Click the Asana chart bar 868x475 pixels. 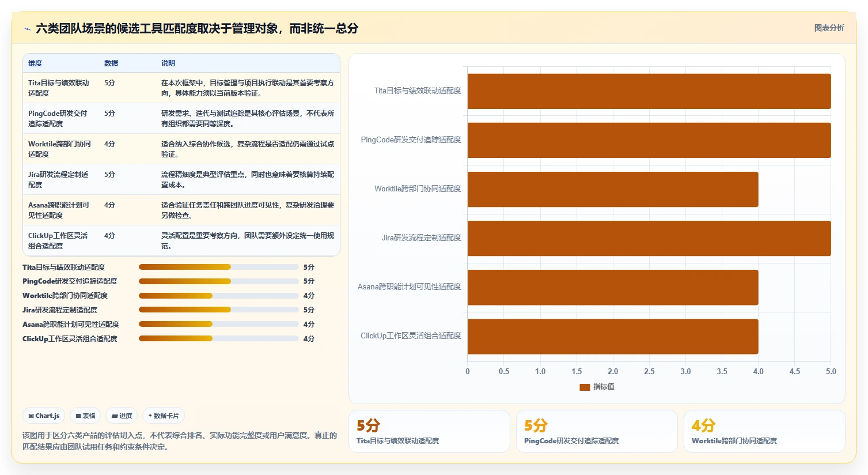coord(613,287)
